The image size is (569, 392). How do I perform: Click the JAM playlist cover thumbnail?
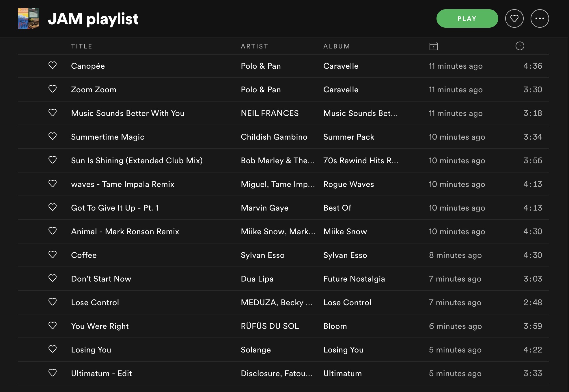point(28,18)
